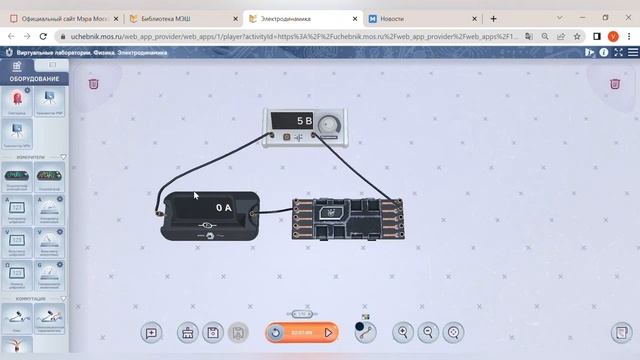Select the NPN transistor component

click(x=17, y=133)
